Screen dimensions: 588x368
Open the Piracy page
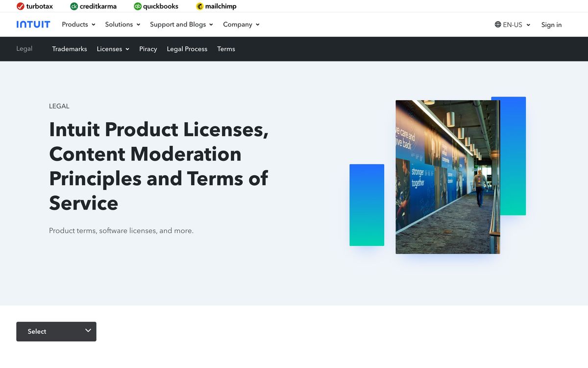tap(148, 49)
